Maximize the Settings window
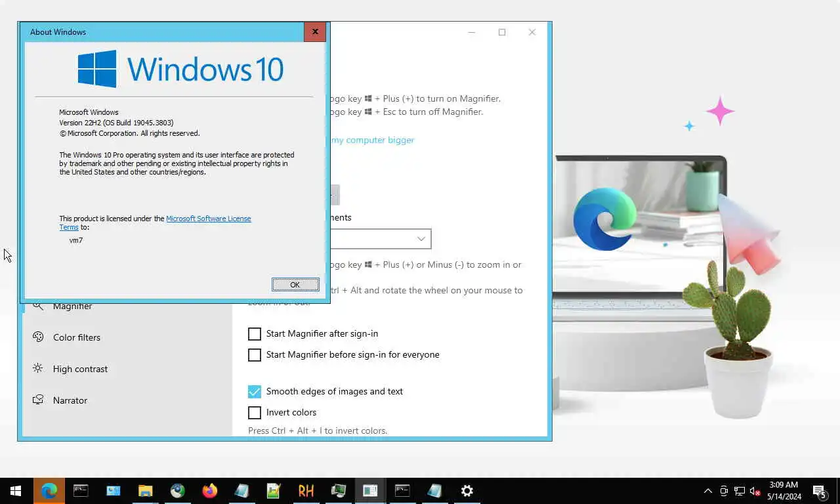The height and width of the screenshot is (504, 840). tap(502, 32)
